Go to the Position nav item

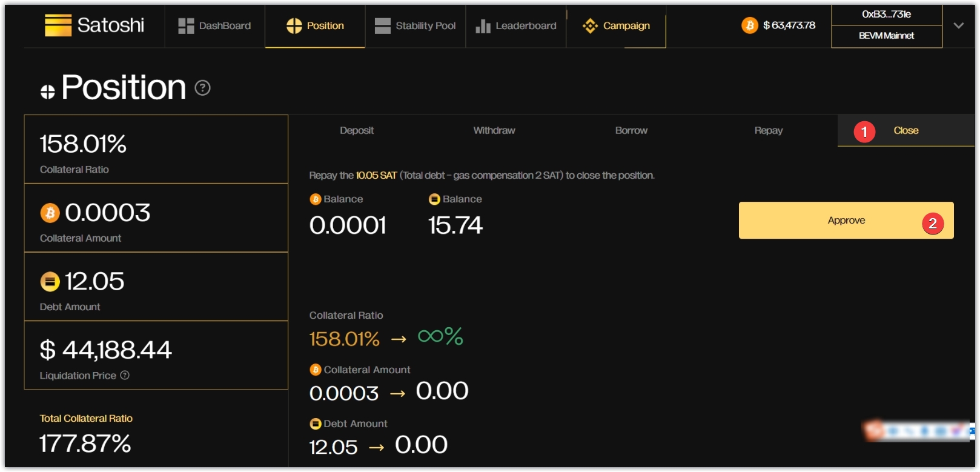[x=315, y=26]
